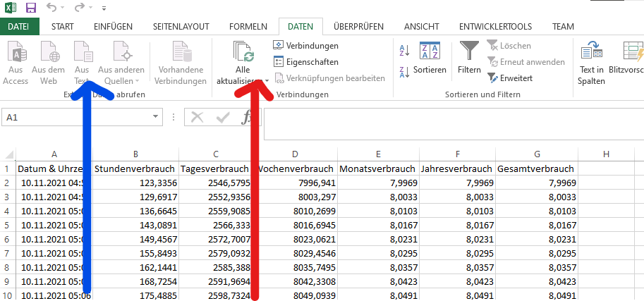Click the Löschen filter button

[x=509, y=46]
